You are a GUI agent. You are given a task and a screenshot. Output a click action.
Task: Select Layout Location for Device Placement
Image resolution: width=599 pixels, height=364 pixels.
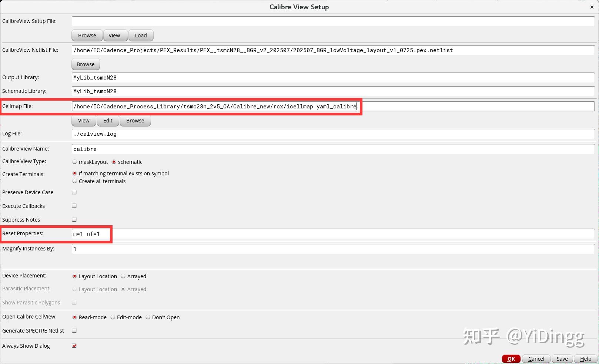[x=75, y=276]
